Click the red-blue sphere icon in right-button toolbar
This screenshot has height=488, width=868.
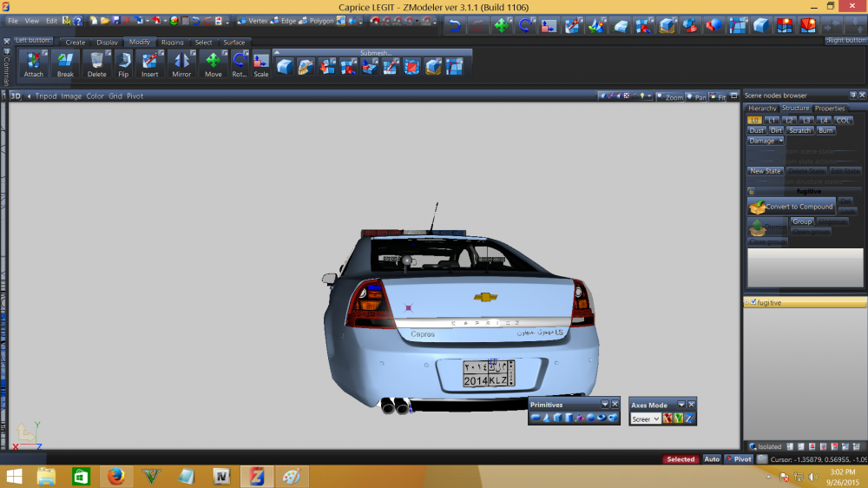[713, 25]
